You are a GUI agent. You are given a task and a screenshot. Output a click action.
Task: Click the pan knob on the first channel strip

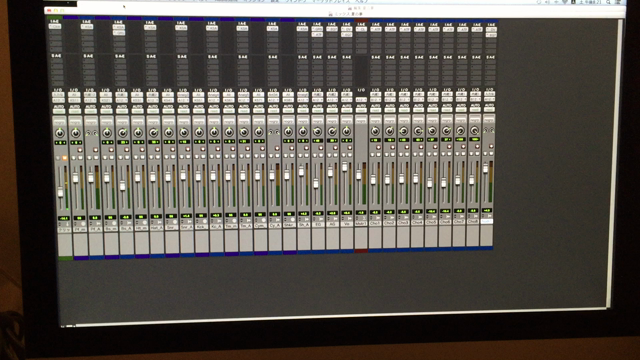coord(60,133)
